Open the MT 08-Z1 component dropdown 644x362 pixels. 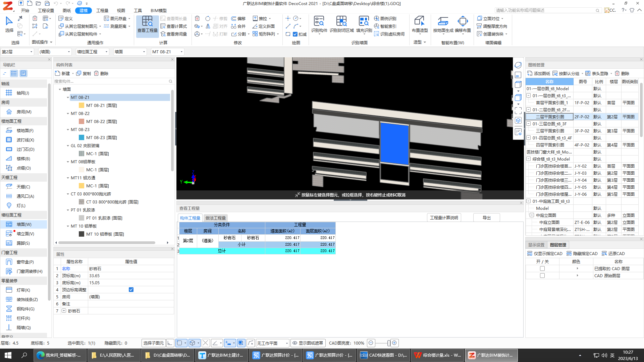tap(167, 52)
